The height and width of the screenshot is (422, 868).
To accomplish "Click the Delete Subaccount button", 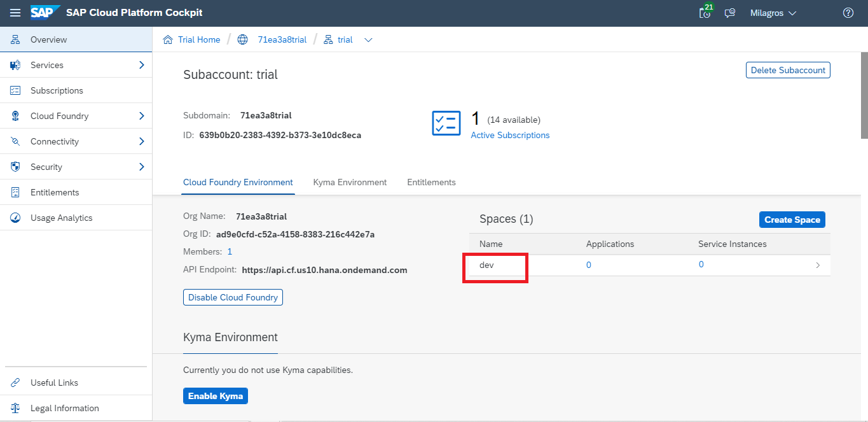I will (787, 70).
